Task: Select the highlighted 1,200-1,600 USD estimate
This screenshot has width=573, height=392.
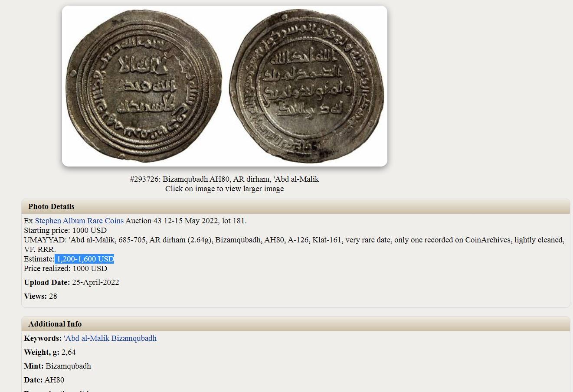Action: (85, 259)
